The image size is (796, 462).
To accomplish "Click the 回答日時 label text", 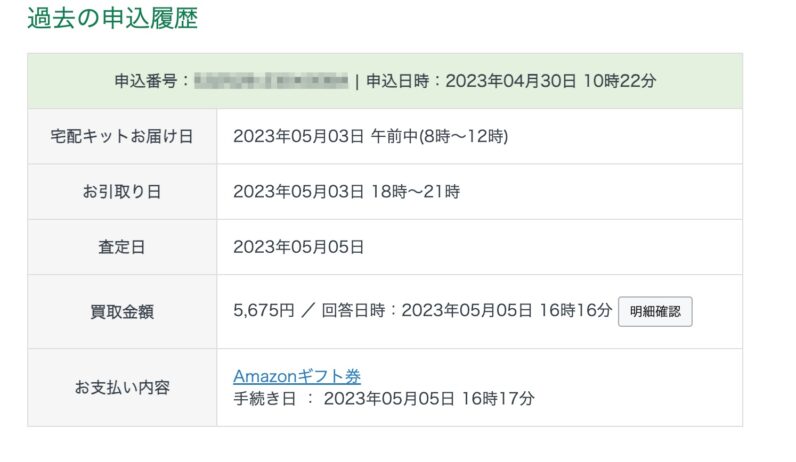I will [x=353, y=310].
